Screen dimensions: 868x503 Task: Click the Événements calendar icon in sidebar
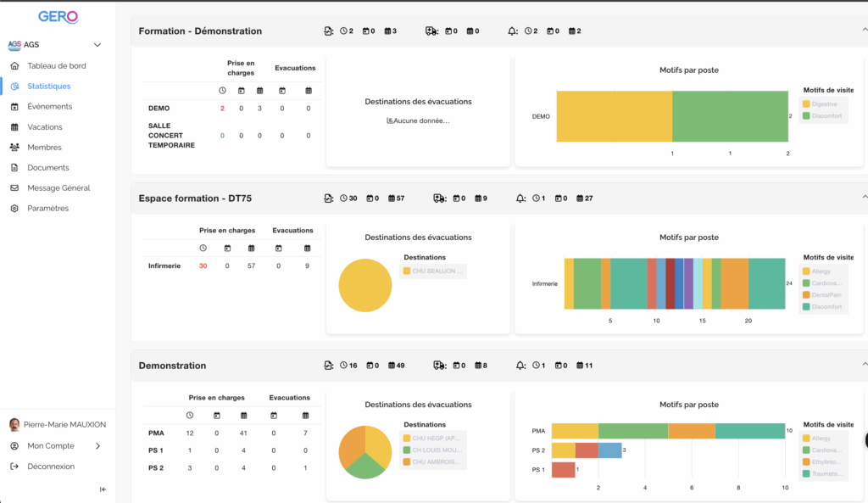pos(14,107)
